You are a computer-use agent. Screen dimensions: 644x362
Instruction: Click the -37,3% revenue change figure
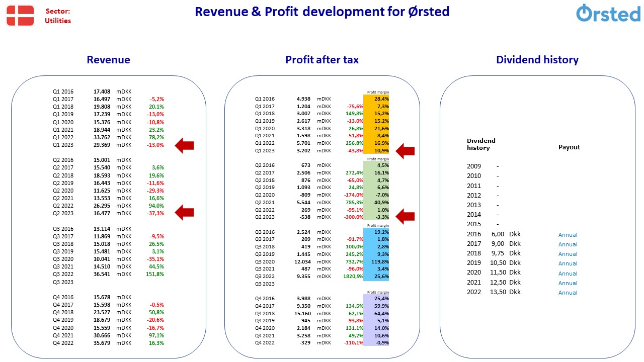coord(155,213)
